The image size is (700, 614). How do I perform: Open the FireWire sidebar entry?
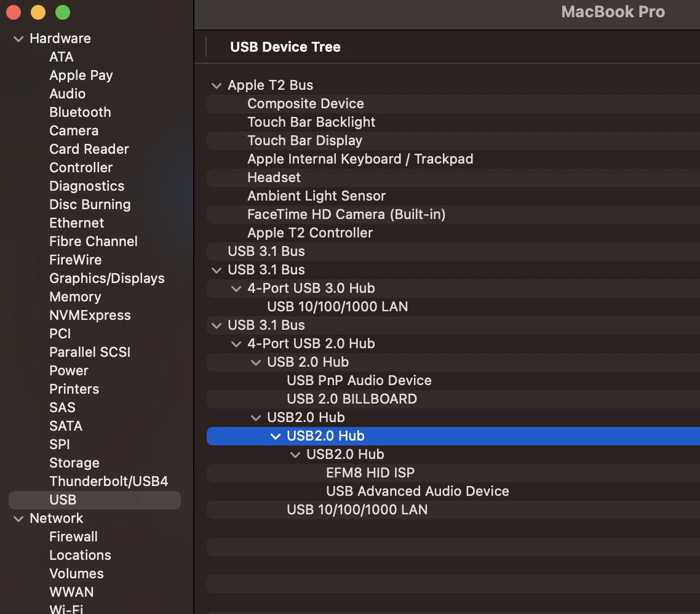76,260
